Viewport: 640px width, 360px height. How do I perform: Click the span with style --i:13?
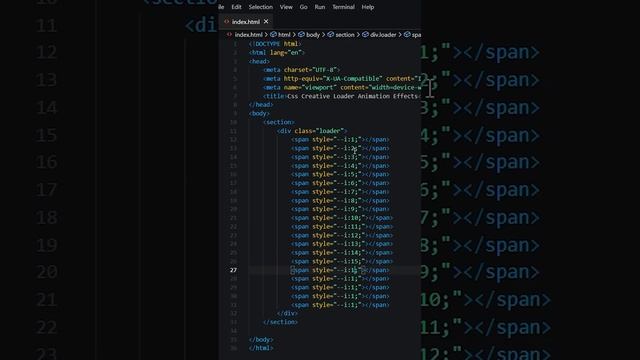(342, 244)
